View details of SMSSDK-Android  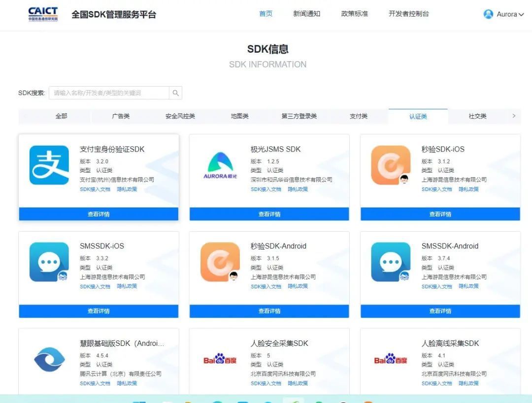click(x=440, y=311)
